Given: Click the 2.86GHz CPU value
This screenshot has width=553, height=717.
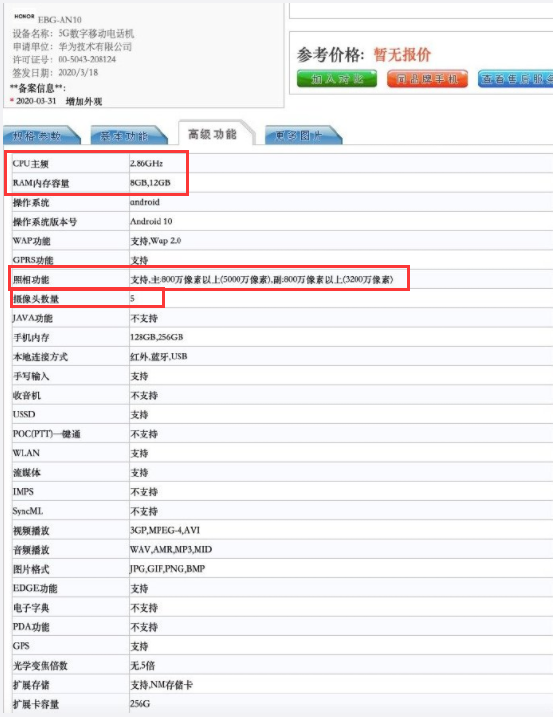Looking at the screenshot, I should [146, 163].
